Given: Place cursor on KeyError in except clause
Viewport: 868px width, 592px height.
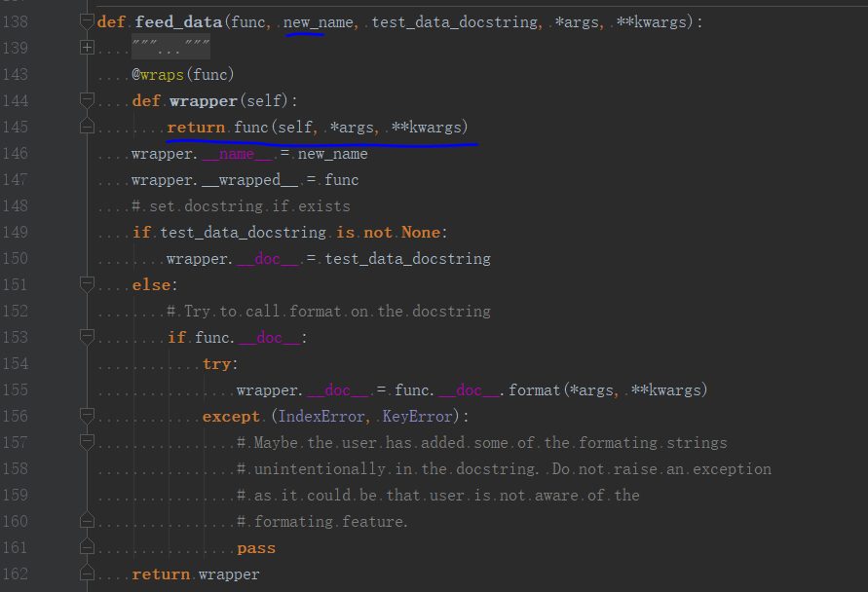Looking at the screenshot, I should [417, 416].
